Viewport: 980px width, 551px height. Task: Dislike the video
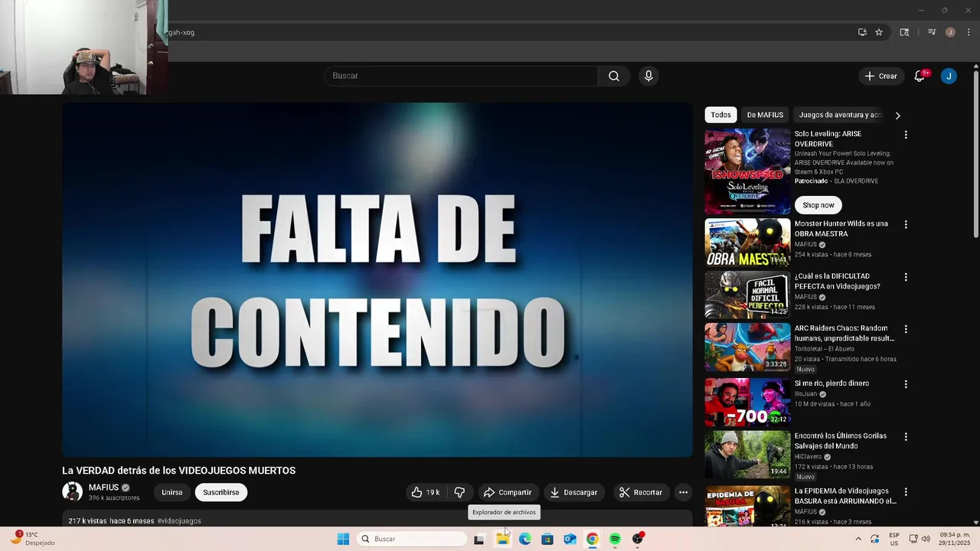tap(459, 492)
